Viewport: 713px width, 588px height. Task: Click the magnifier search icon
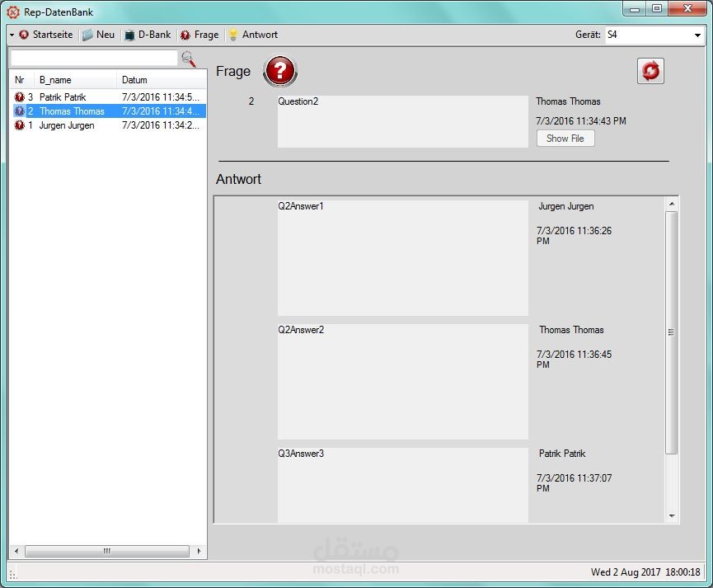188,59
